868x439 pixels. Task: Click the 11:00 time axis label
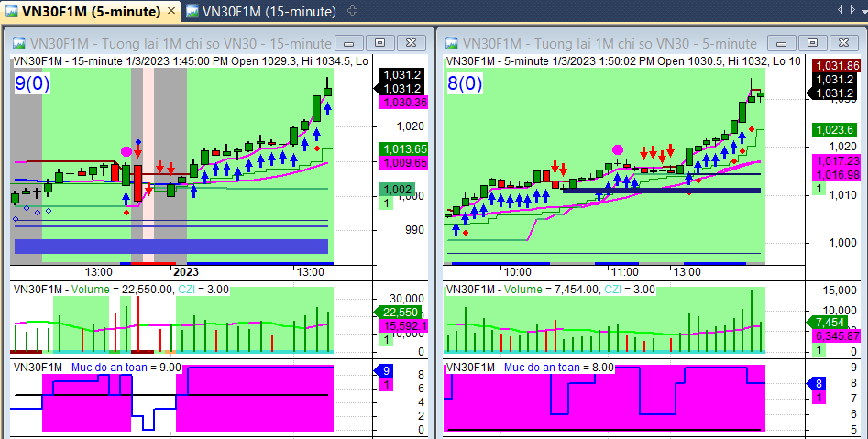coord(624,272)
